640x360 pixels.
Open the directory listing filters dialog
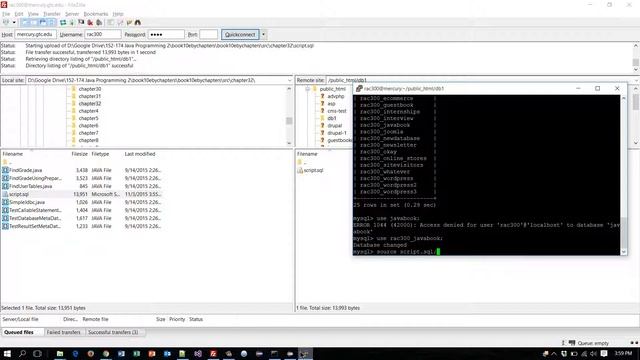coord(111,22)
